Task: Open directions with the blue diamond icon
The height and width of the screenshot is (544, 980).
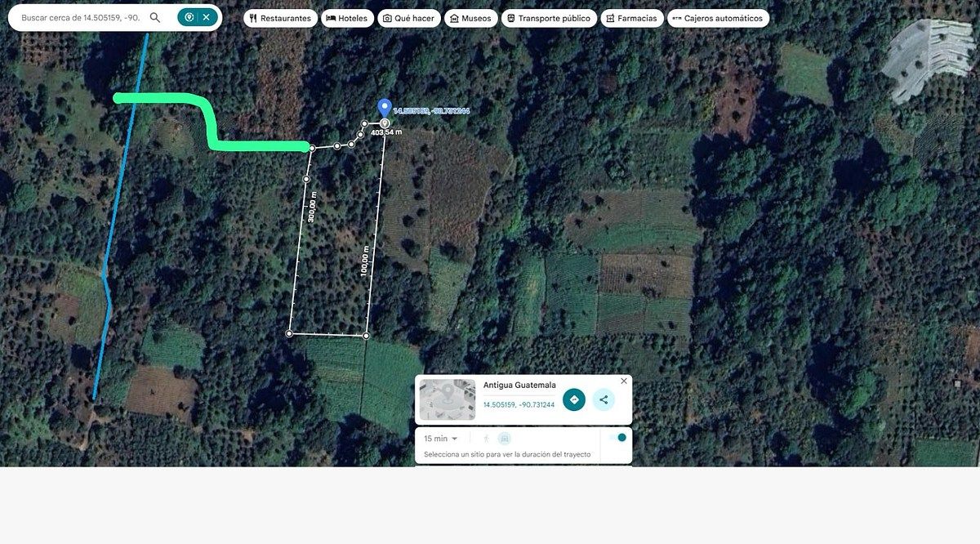Action: click(574, 399)
